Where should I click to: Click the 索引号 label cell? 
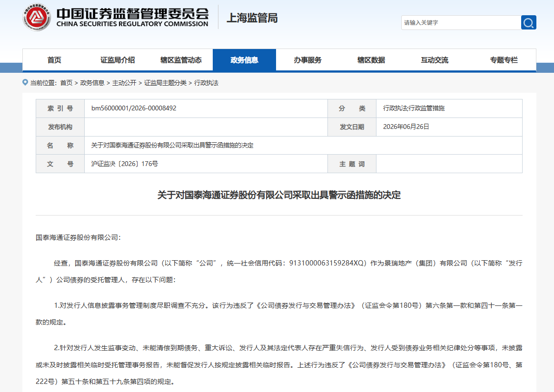pyautogui.click(x=60, y=108)
